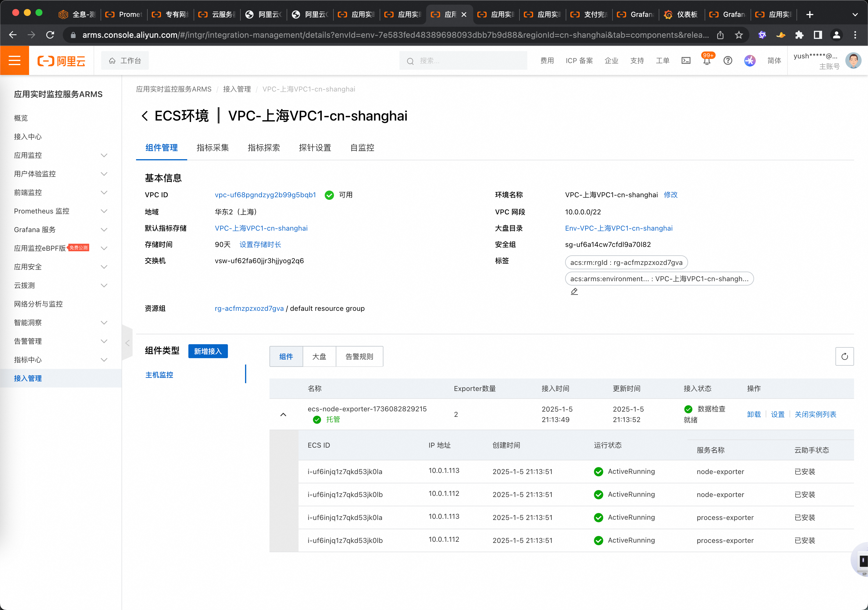Open VPC ID vpc-uf68pgndzyg2b99g5bqb1 link
This screenshot has height=610, width=868.
coord(265,195)
